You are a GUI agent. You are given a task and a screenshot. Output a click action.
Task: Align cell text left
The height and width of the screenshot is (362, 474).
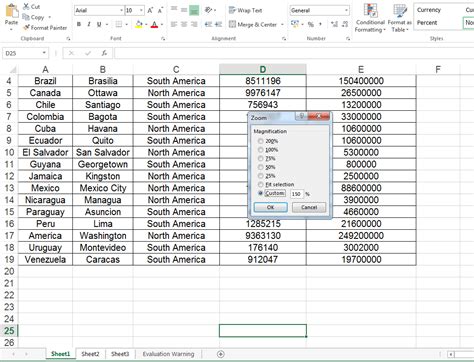point(174,24)
